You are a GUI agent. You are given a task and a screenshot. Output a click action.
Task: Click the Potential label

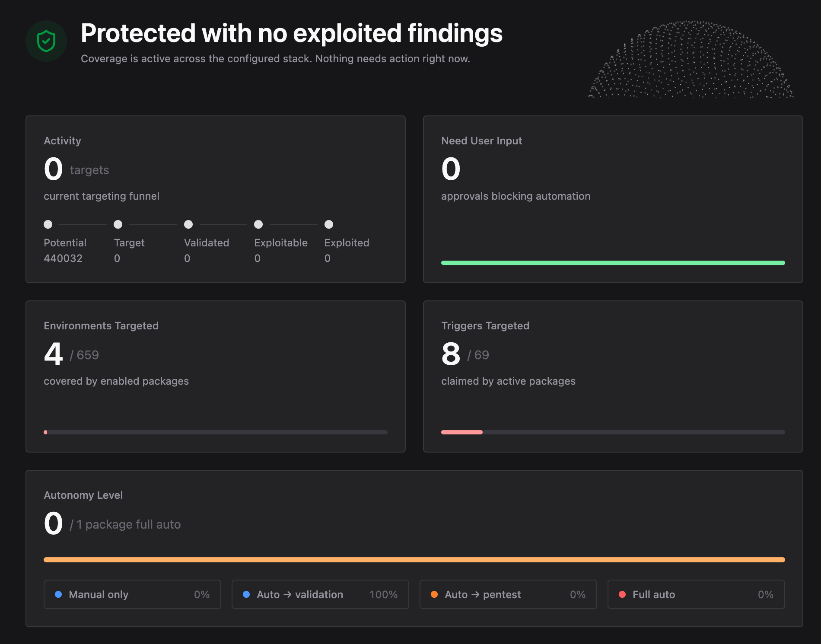65,243
